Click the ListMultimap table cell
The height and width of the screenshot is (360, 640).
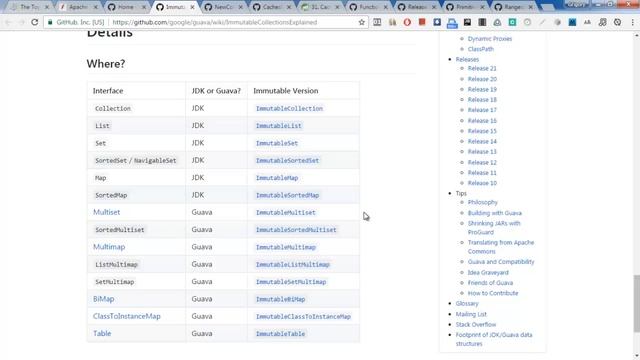click(x=136, y=264)
